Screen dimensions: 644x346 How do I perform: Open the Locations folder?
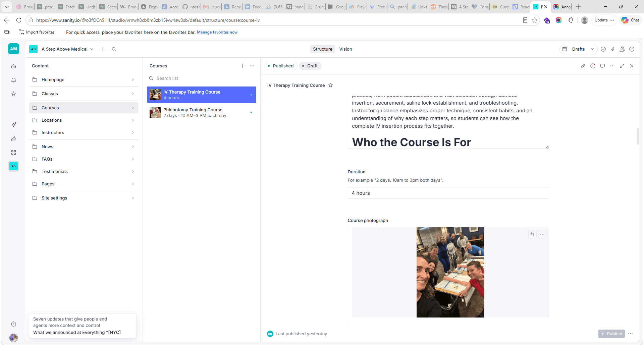pos(84,120)
